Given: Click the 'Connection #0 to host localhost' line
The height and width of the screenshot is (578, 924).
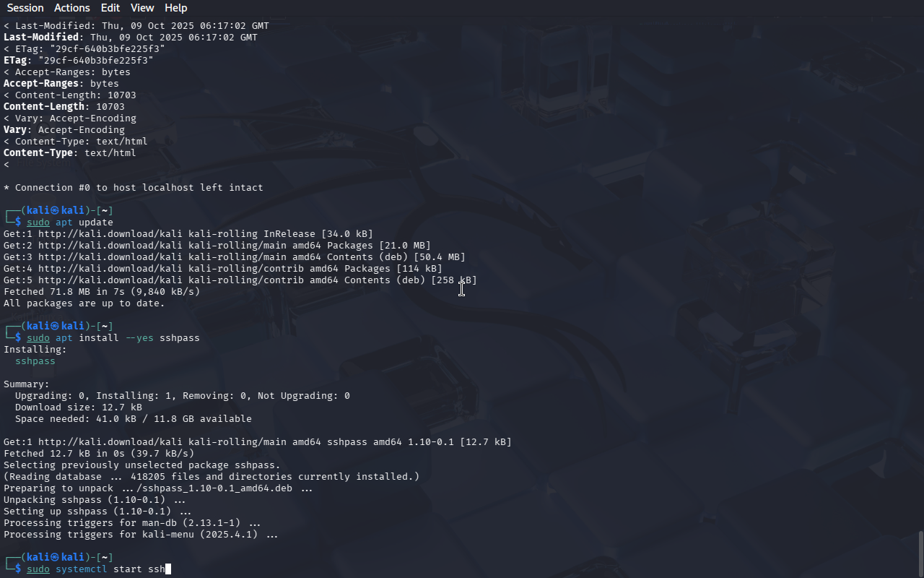Looking at the screenshot, I should 134,187.
